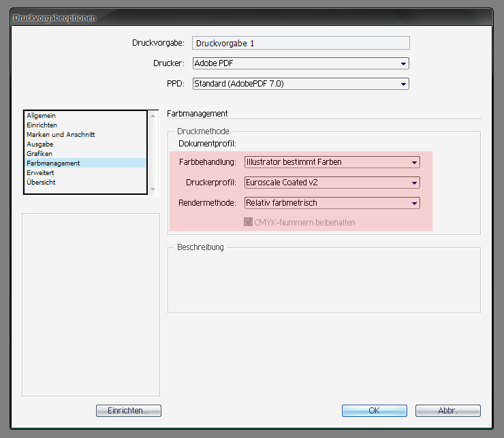Toggle the CMYK-Nummern beibehalten checkbox
This screenshot has height=438, width=504.
coord(248,222)
